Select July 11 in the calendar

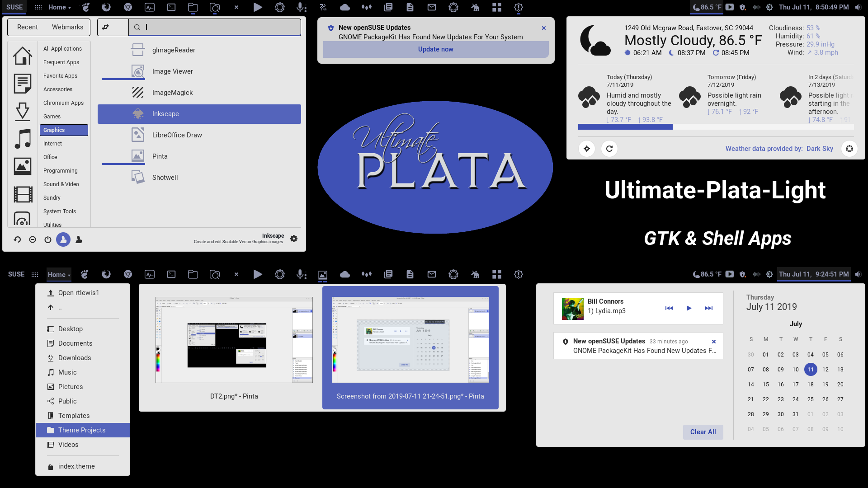point(811,370)
